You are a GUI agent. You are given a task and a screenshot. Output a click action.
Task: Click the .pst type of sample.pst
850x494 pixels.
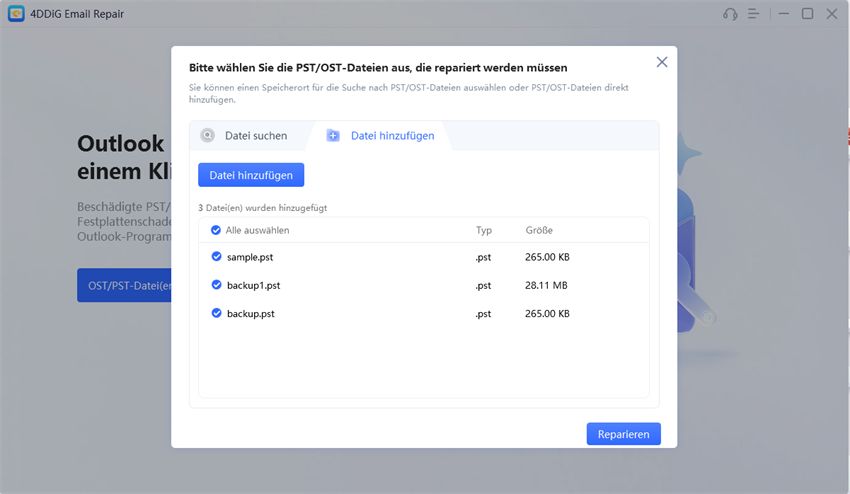pyautogui.click(x=483, y=257)
